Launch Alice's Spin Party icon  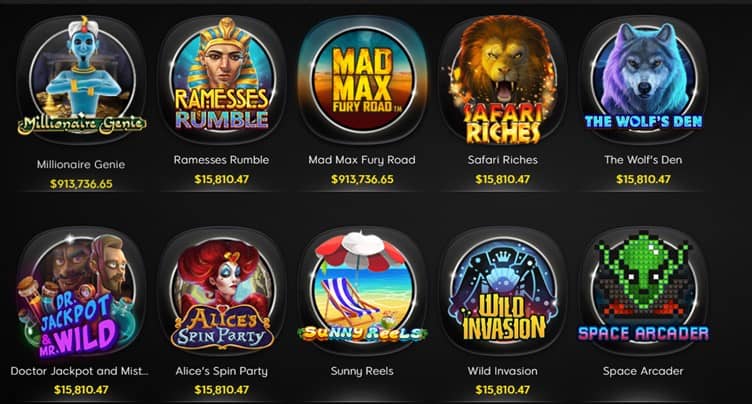222,291
